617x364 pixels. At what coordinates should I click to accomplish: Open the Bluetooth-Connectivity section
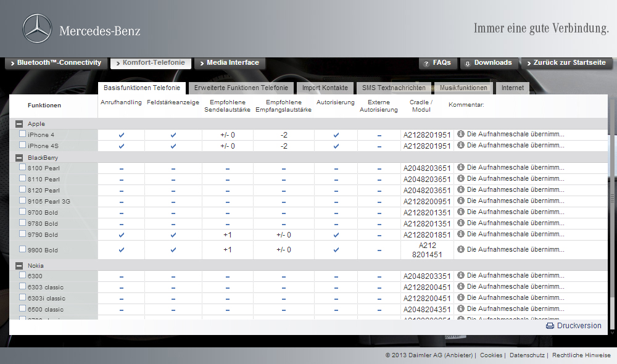[x=55, y=63]
